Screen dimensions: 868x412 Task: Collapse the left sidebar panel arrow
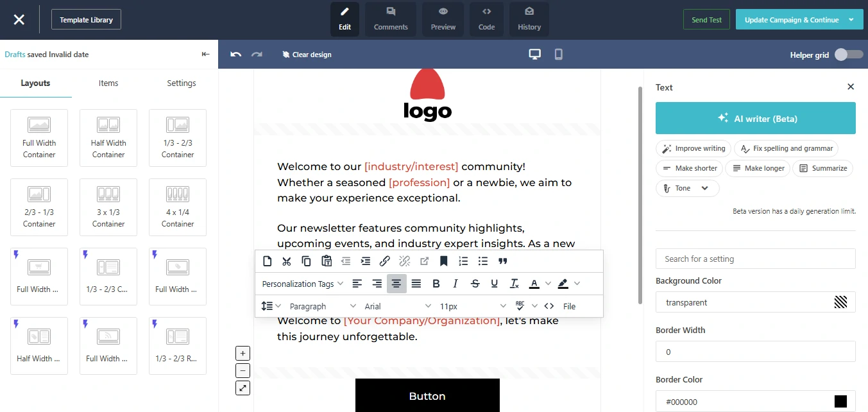(x=205, y=55)
